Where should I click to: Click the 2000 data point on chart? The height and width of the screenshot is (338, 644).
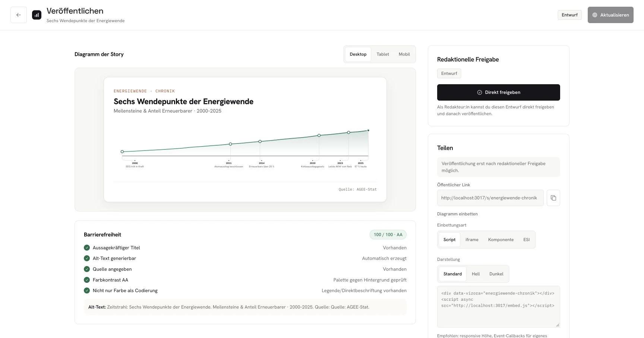122,152
